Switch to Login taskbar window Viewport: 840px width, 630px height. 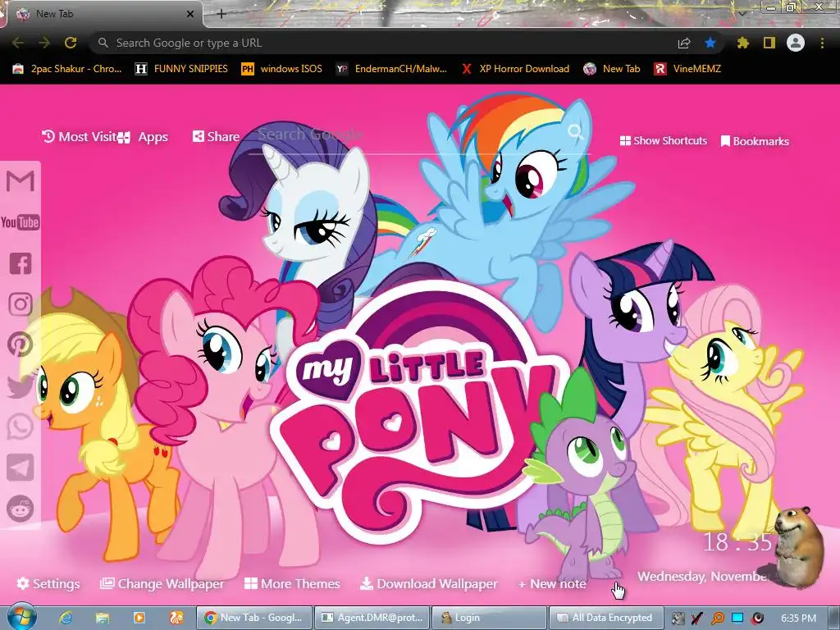coord(490,618)
